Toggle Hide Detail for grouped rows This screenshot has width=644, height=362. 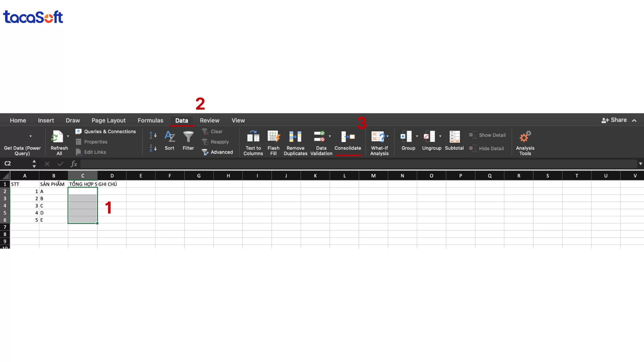tap(487, 148)
